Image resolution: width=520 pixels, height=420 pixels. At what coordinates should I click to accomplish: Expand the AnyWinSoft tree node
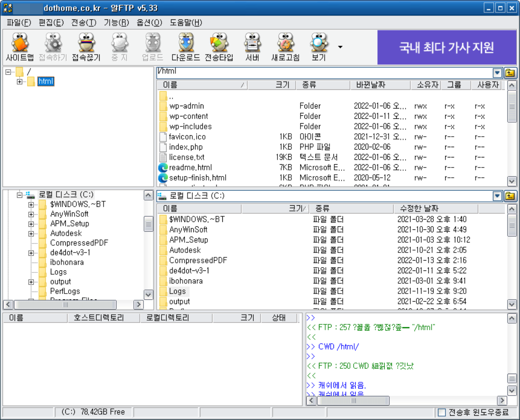[31, 214]
